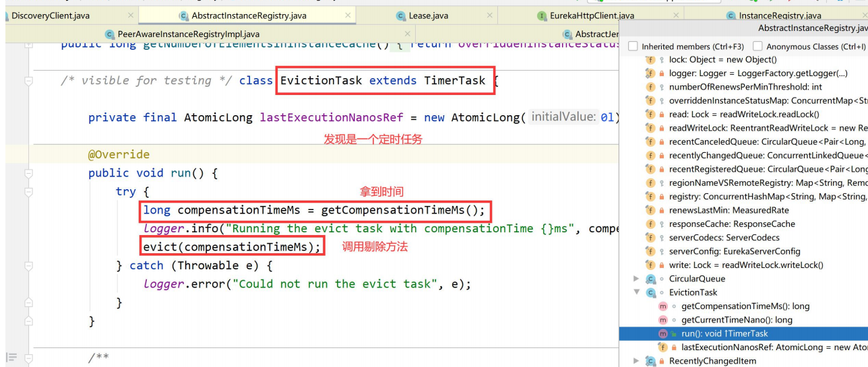The height and width of the screenshot is (367, 868).
Task: Close the AbstractInstanceRegistry.java tab
Action: click(x=348, y=15)
